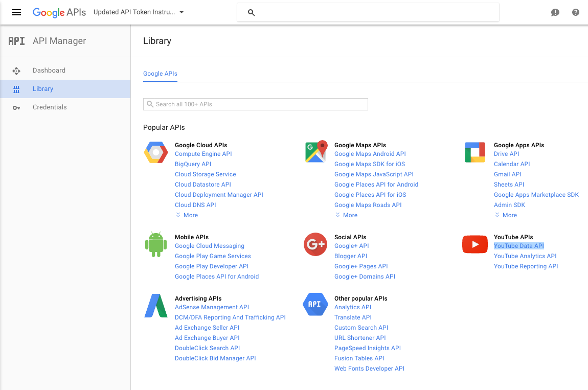This screenshot has width=588, height=390.
Task: Click the Search all 100+ APIs field
Action: (x=256, y=104)
